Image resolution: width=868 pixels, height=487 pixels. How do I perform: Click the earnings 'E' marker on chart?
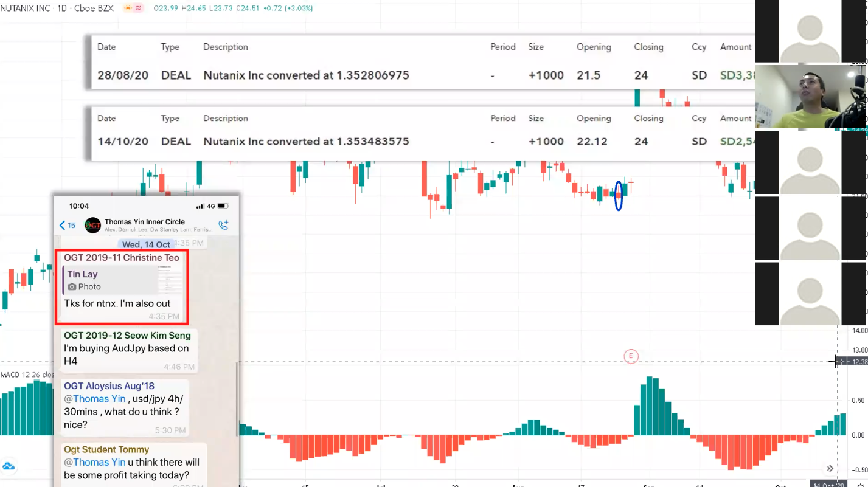(631, 356)
